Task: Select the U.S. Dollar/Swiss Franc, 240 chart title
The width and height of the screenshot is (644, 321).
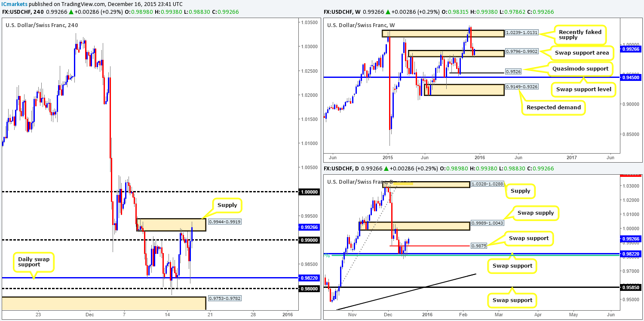Action: tap(42, 25)
